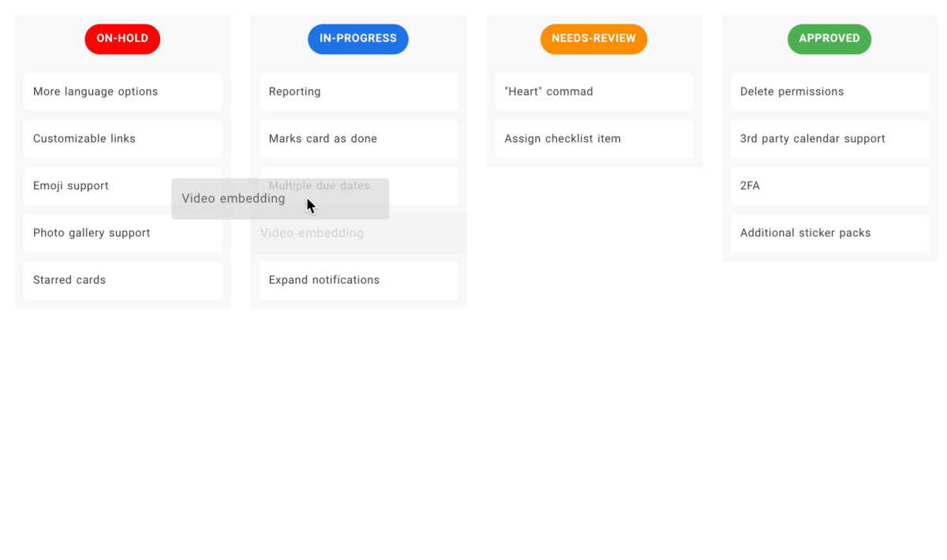Select the APPROVED green badge

[829, 39]
